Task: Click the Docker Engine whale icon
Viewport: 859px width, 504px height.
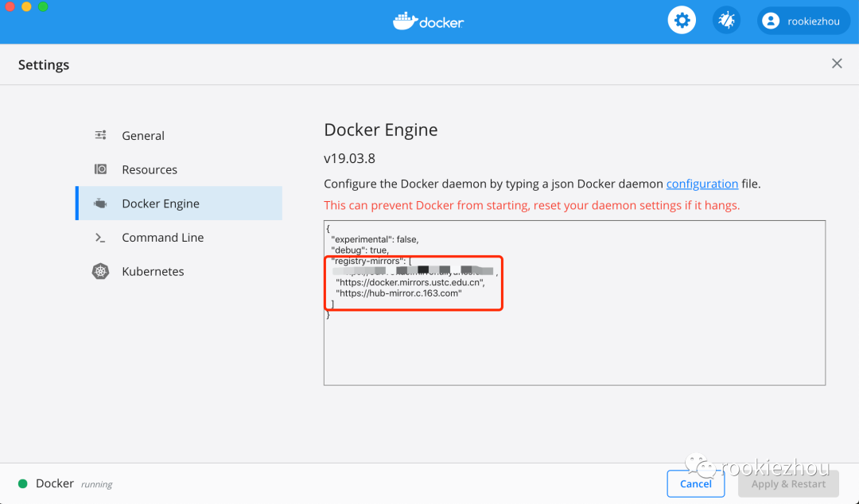Action: [x=101, y=204]
